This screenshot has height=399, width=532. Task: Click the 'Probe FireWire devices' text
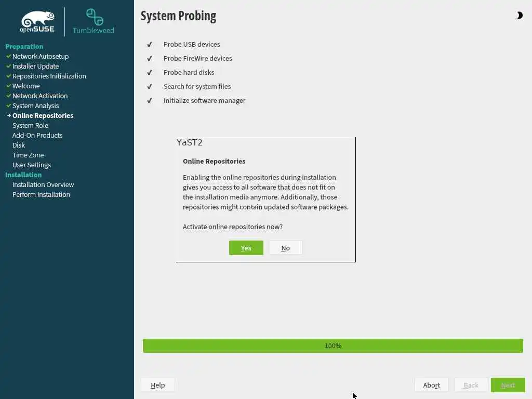[x=198, y=58]
